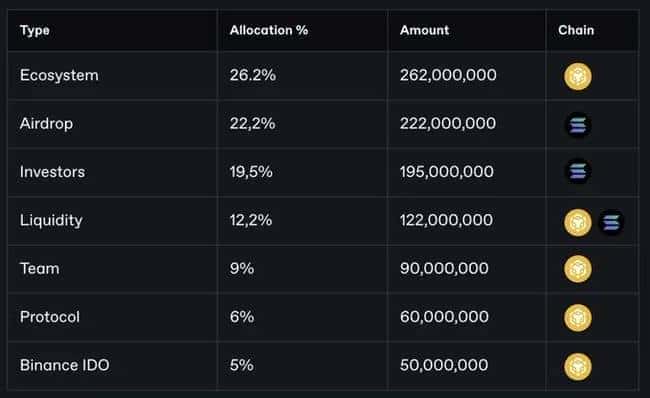650x398 pixels.
Task: Click the 19,5% Investors allocation value
Action: tap(251, 172)
